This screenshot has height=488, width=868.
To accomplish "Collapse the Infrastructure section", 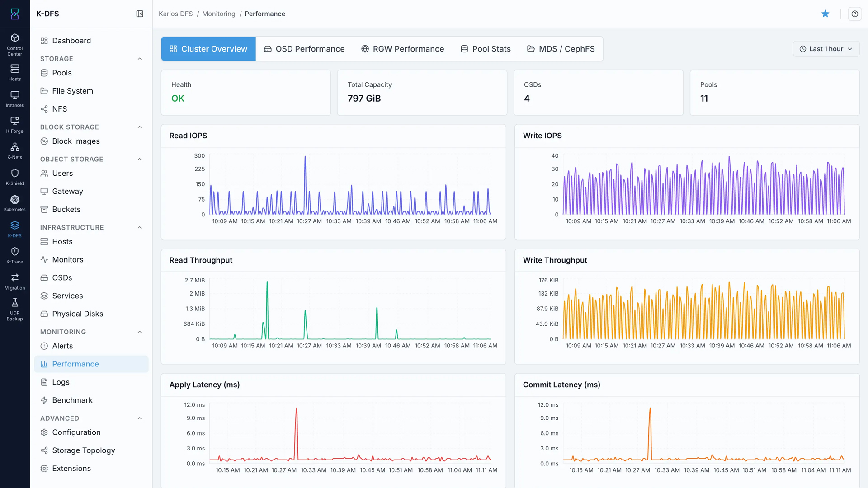I will [140, 227].
